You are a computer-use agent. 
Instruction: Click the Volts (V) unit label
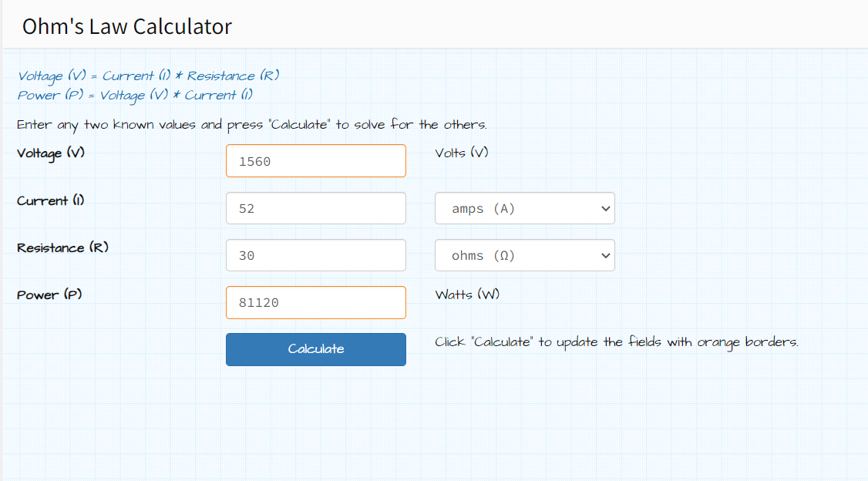tap(461, 153)
